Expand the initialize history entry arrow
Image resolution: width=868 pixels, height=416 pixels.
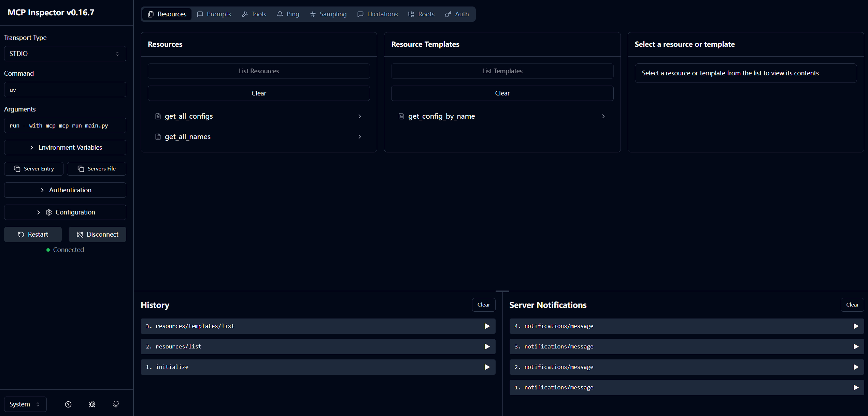point(487,367)
